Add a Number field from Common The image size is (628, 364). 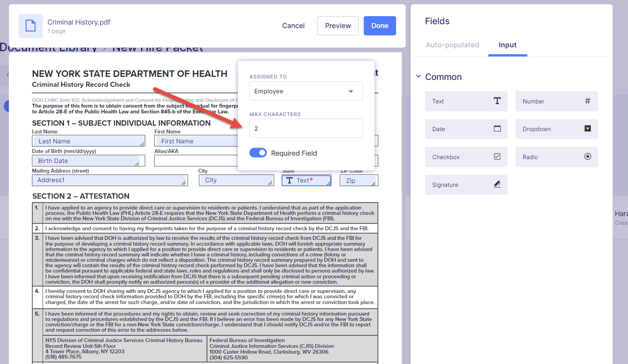(556, 101)
